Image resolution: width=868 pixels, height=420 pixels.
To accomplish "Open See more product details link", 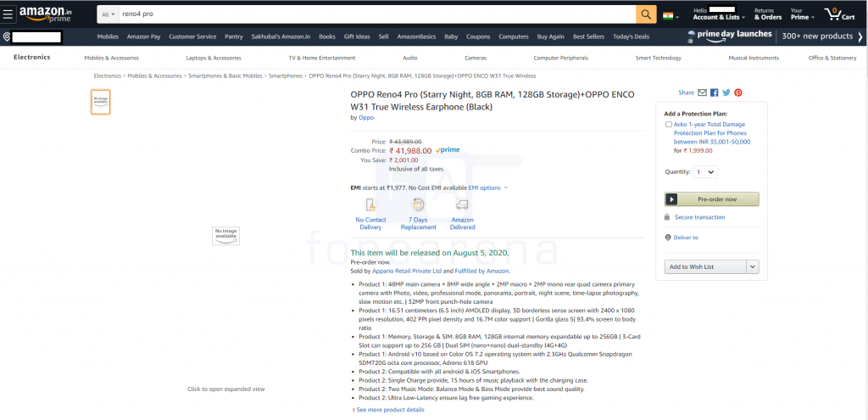I will [390, 410].
